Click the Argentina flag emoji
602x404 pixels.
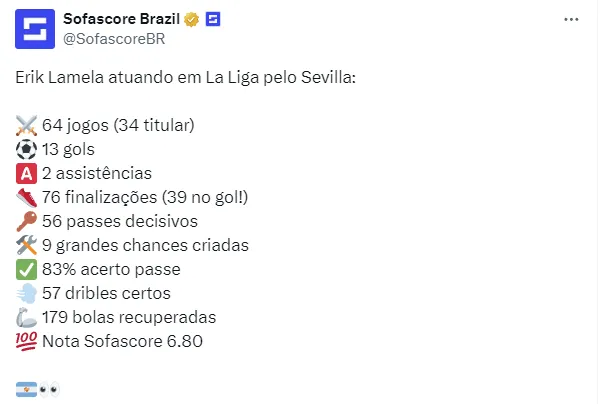pos(27,389)
